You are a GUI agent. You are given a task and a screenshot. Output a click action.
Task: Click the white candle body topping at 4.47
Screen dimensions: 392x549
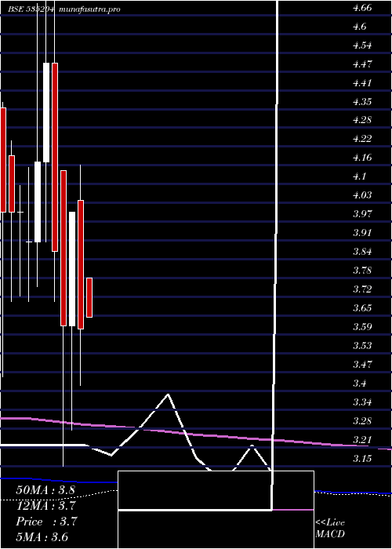pos(46,112)
